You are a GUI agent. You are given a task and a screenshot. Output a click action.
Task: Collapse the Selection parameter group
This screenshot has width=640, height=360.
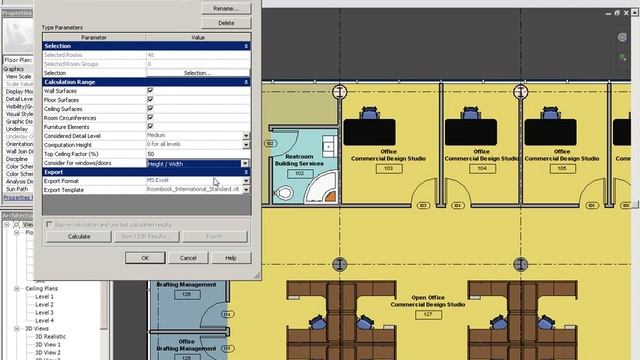[246, 46]
